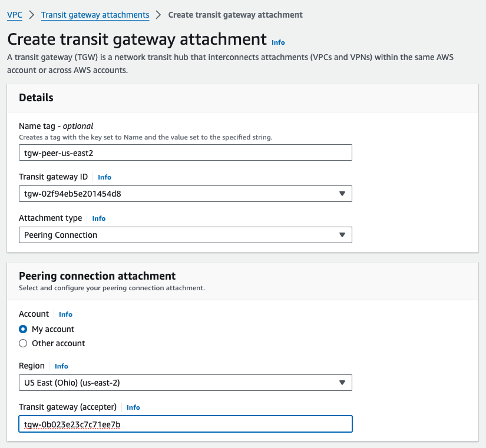Image resolution: width=486 pixels, height=448 pixels.
Task: Go to VPC in the breadcrumb
Action: [x=15, y=15]
